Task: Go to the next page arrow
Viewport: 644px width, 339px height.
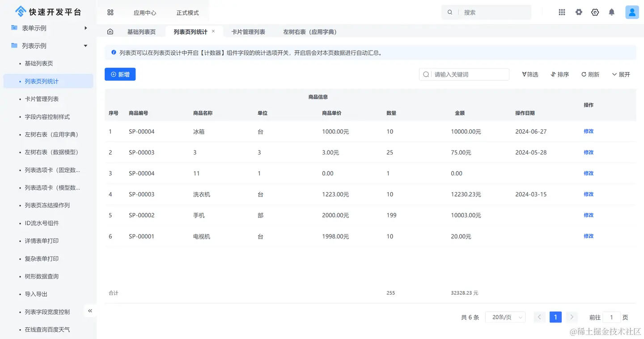Action: 572,317
